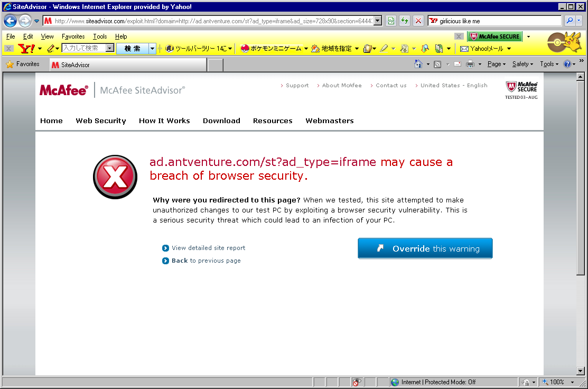Screen dimensions: 588x389
Task: Click the compatibility view icon
Action: point(391,21)
